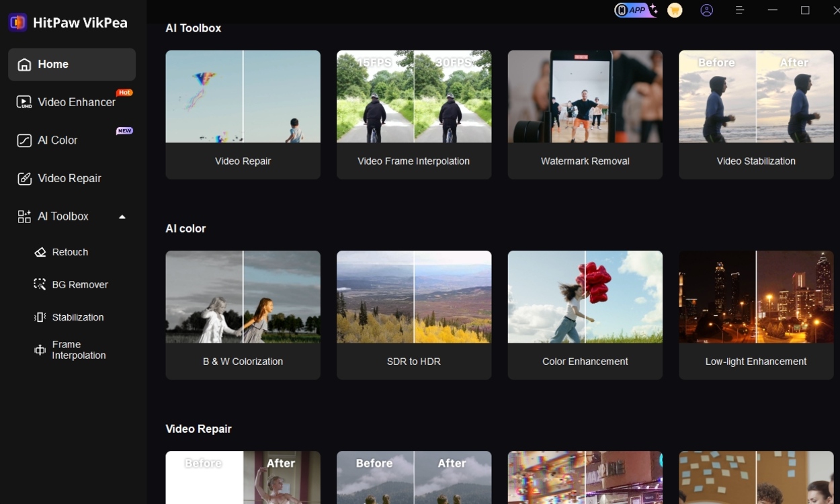Click the HitPaw VikPea title text
The height and width of the screenshot is (504, 840).
pos(80,22)
